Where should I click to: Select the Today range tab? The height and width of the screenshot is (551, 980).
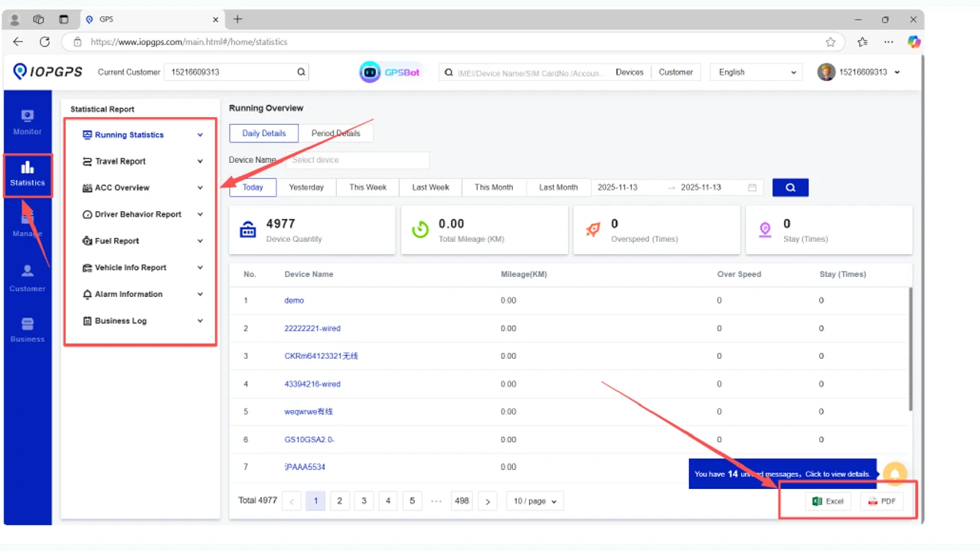coord(253,187)
